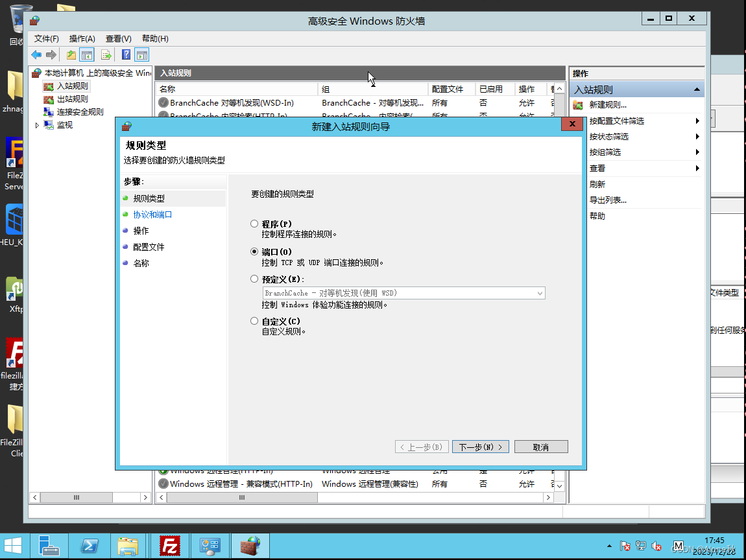Select the 自定义(C) radio button
This screenshot has height=560, width=746.
(254, 321)
